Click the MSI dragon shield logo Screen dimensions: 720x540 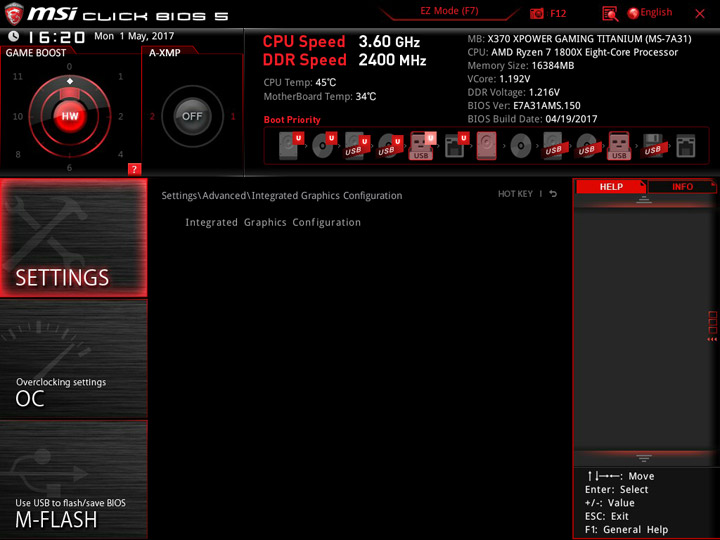tap(14, 13)
